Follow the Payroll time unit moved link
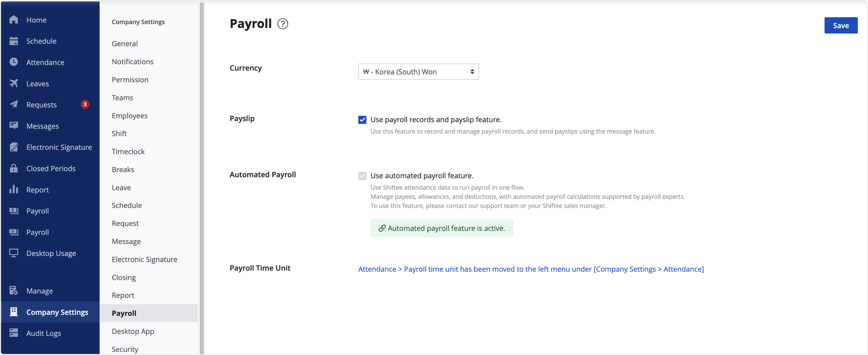 (x=531, y=269)
